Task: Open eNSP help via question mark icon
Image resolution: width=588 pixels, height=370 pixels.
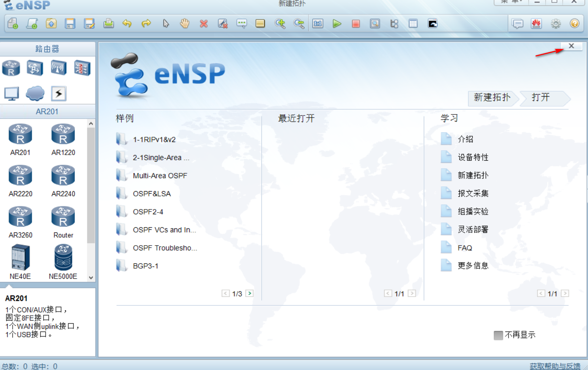Action: click(x=574, y=23)
